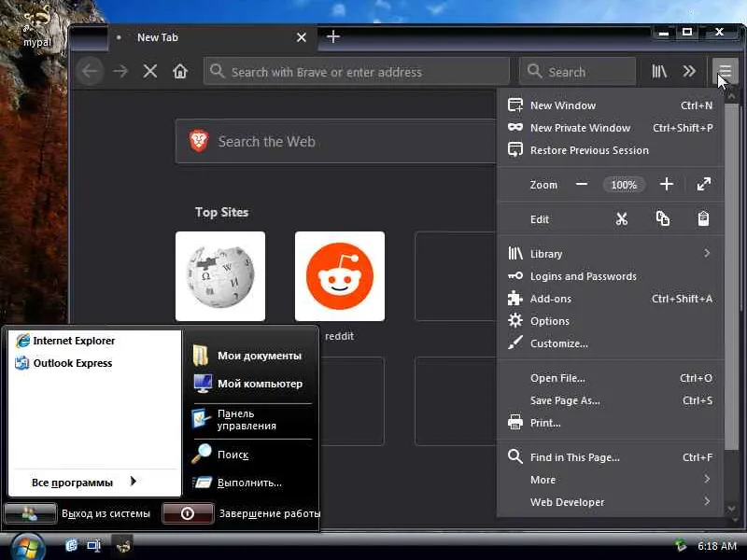Click the Выход из системы button
Viewport: 747px width, 560px height.
30,513
